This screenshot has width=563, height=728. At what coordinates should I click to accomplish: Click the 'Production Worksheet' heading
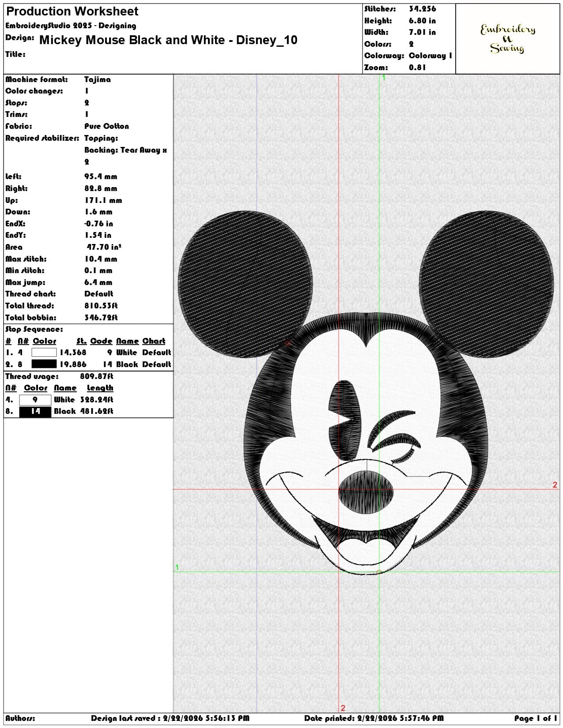[72, 11]
